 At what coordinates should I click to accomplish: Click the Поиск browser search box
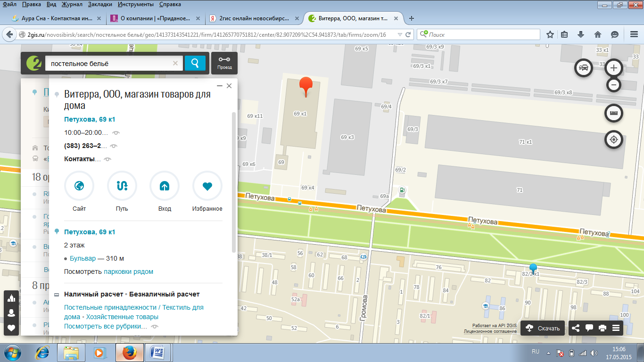(479, 34)
